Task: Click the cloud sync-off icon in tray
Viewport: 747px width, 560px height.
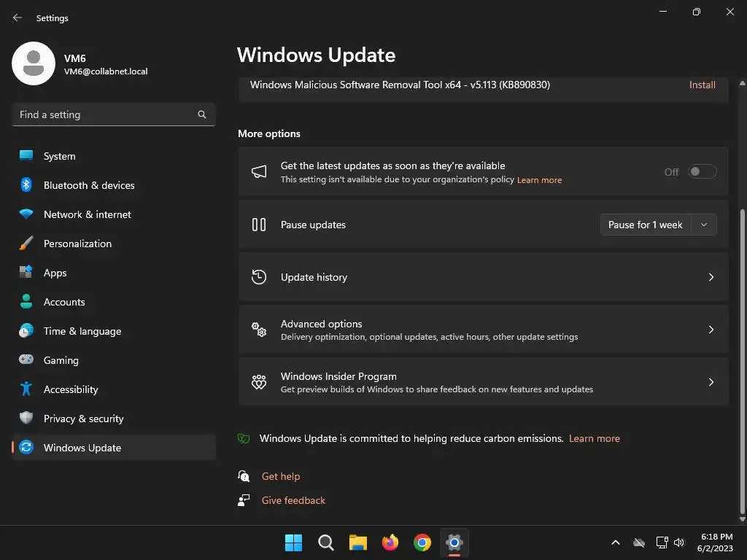Action: 639,542
